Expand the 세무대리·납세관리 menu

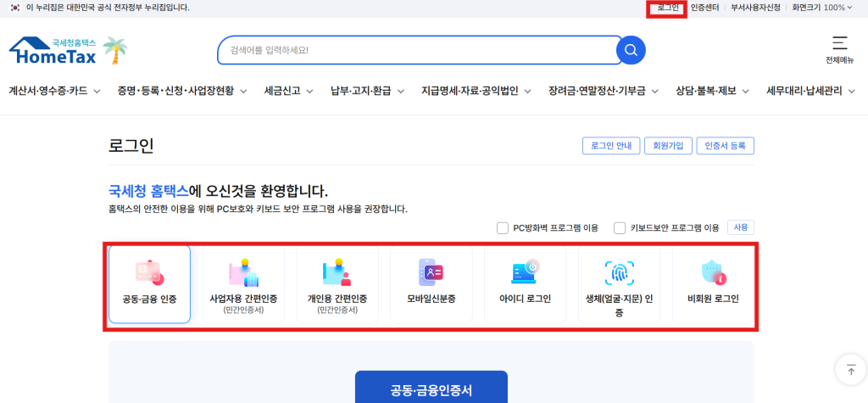811,91
